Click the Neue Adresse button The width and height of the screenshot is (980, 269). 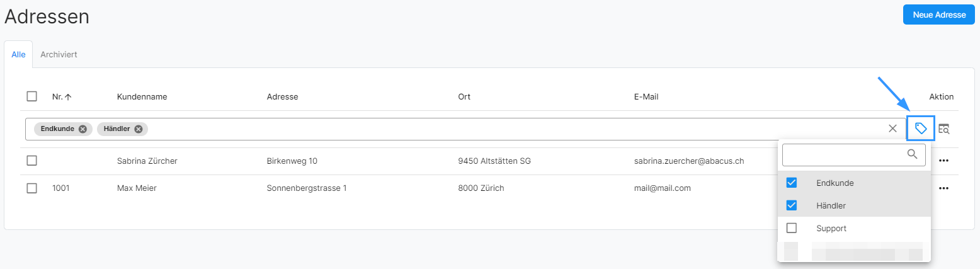coord(938,15)
